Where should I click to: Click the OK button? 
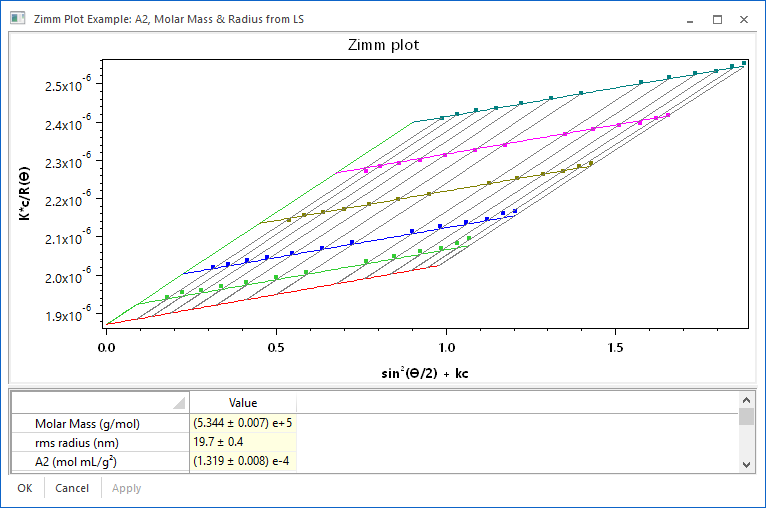(24, 488)
